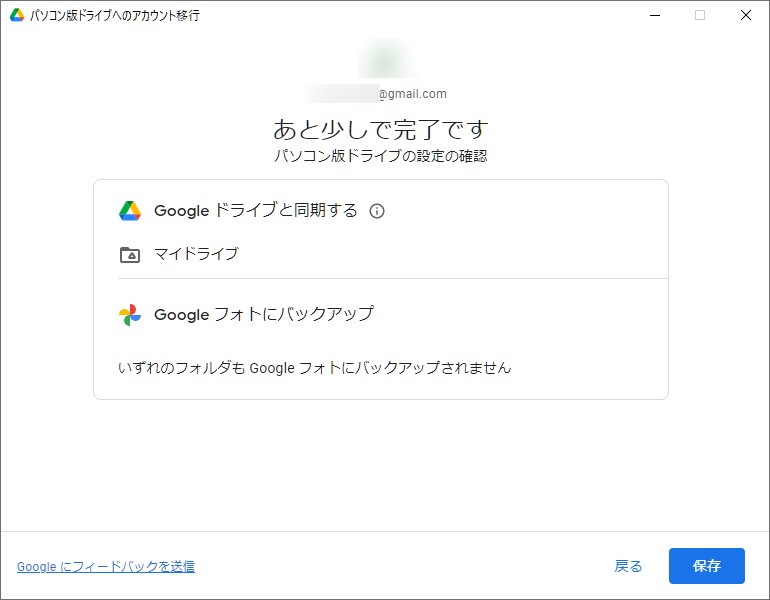Minimize the account migration window
This screenshot has width=770, height=600.
click(655, 15)
